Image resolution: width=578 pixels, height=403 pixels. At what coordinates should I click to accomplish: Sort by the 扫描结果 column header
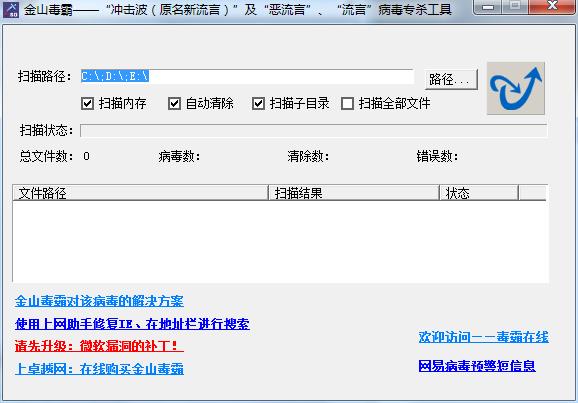click(354, 193)
